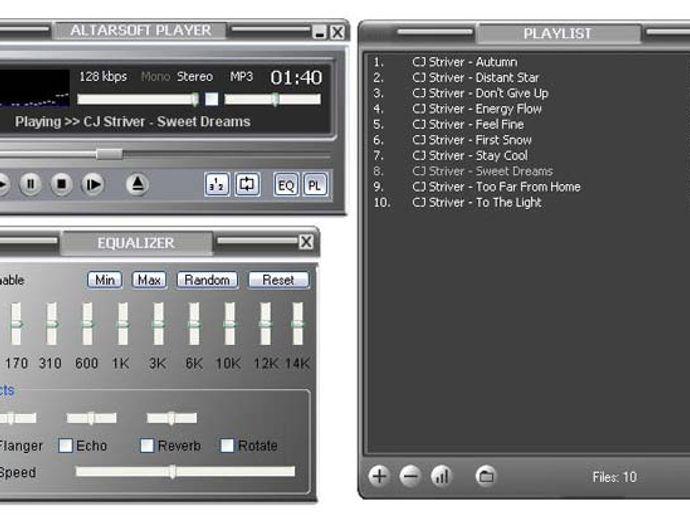Screen dimensions: 690x518
Task: Minimize the Altarsoft Player window
Action: pyautogui.click(x=319, y=32)
